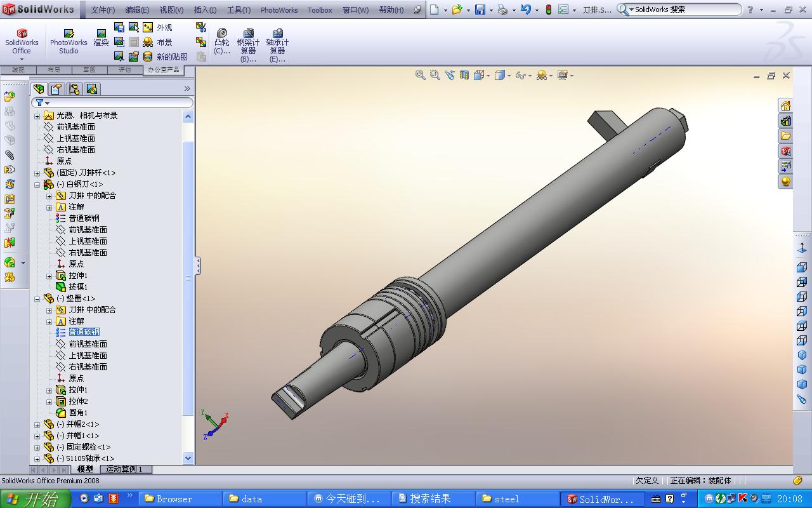Expand the (-) 固定螺栓<1> component

(x=37, y=447)
